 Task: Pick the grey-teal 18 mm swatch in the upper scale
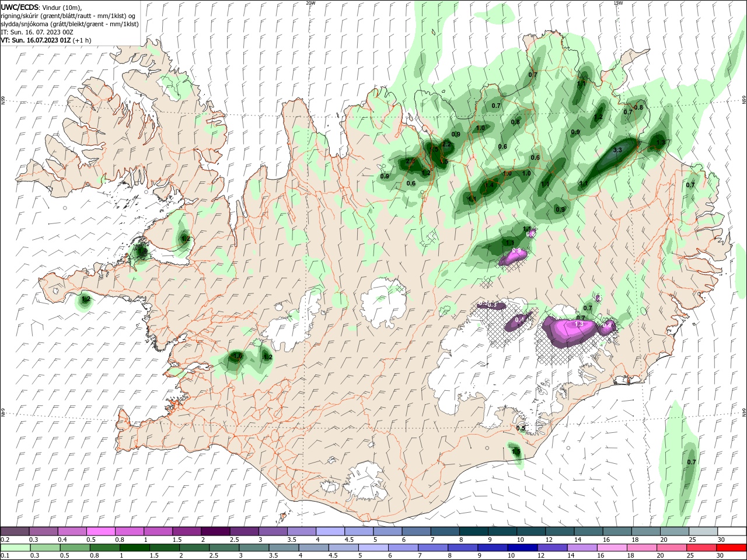pyautogui.click(x=646, y=531)
